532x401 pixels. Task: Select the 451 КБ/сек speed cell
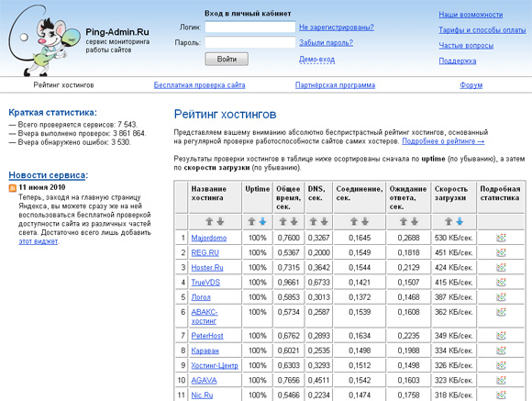pos(454,252)
